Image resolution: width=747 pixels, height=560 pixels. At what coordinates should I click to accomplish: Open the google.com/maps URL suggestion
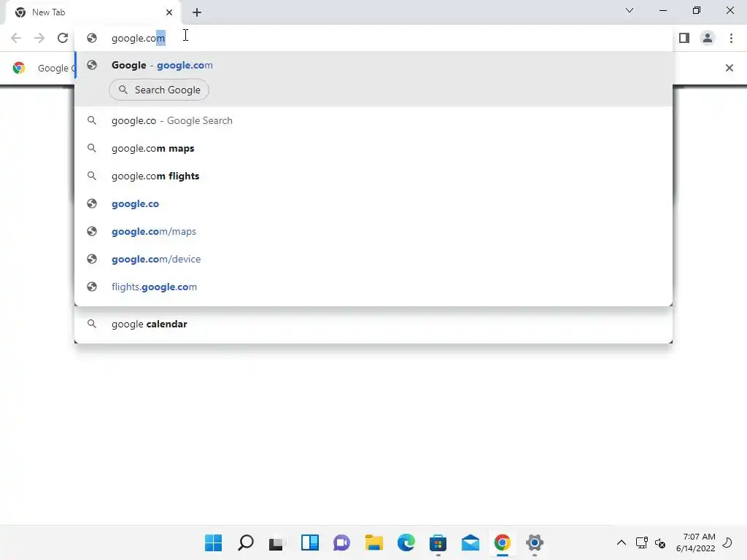click(x=373, y=231)
